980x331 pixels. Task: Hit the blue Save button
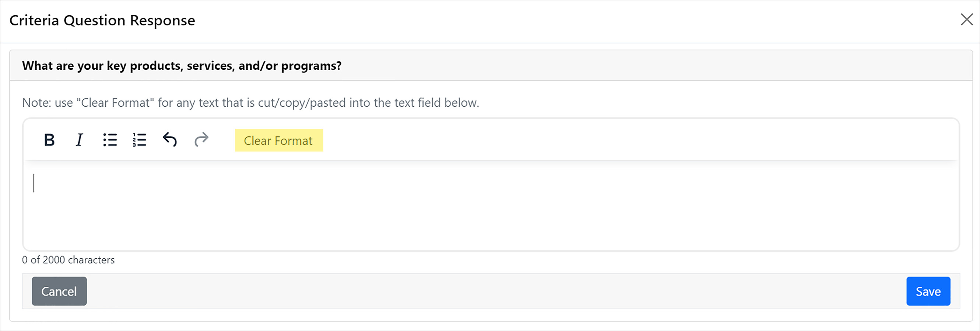pyautogui.click(x=928, y=291)
